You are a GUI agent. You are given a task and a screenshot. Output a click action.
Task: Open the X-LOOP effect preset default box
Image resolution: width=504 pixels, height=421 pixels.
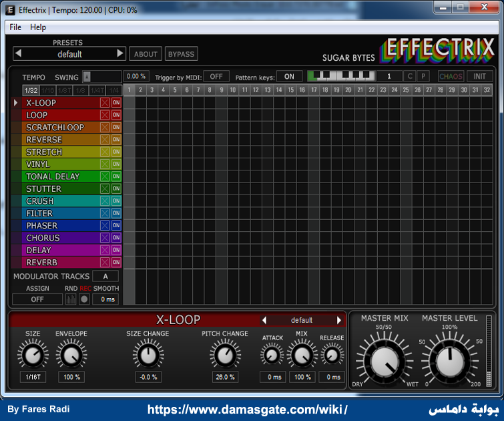tap(302, 320)
